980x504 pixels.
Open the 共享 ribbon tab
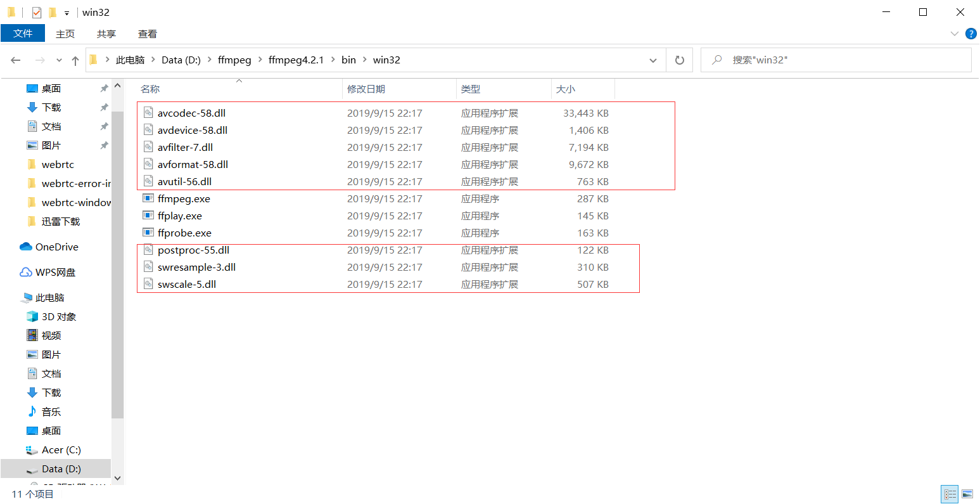pos(106,34)
